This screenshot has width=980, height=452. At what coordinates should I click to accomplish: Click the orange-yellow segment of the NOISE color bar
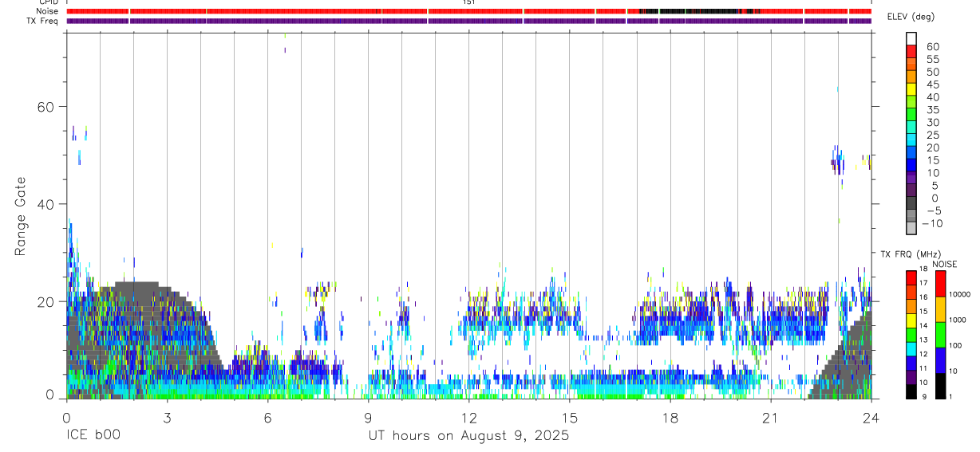pos(941,309)
